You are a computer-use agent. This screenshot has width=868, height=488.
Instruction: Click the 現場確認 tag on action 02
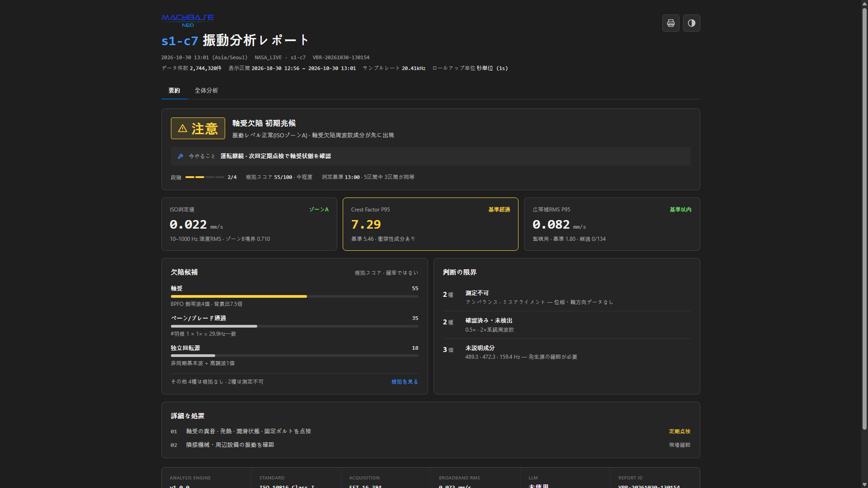click(x=679, y=445)
